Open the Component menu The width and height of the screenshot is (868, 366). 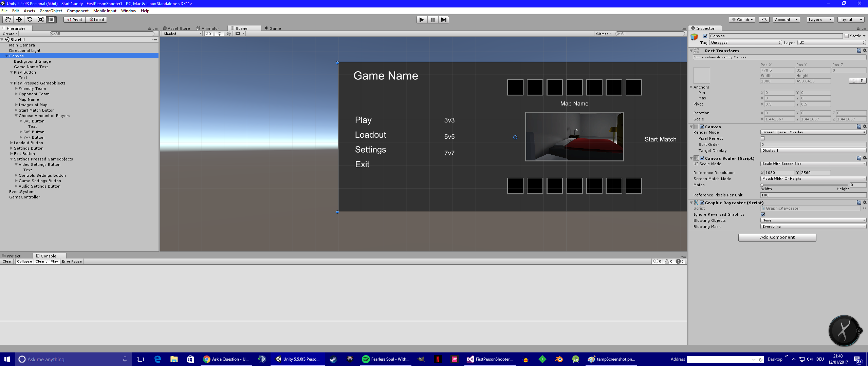78,11
